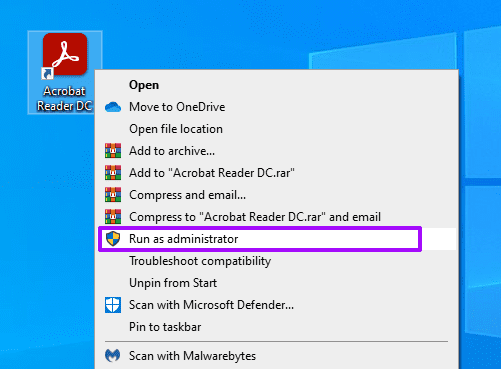This screenshot has width=502, height=369.
Task: Select Unpin from Start
Action: (277, 283)
